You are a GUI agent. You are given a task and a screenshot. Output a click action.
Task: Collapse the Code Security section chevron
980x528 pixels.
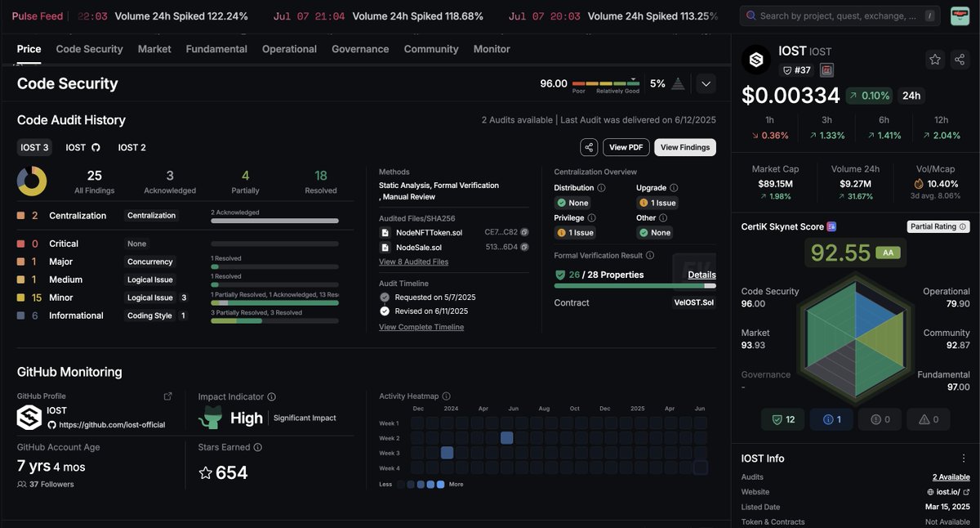coord(706,83)
